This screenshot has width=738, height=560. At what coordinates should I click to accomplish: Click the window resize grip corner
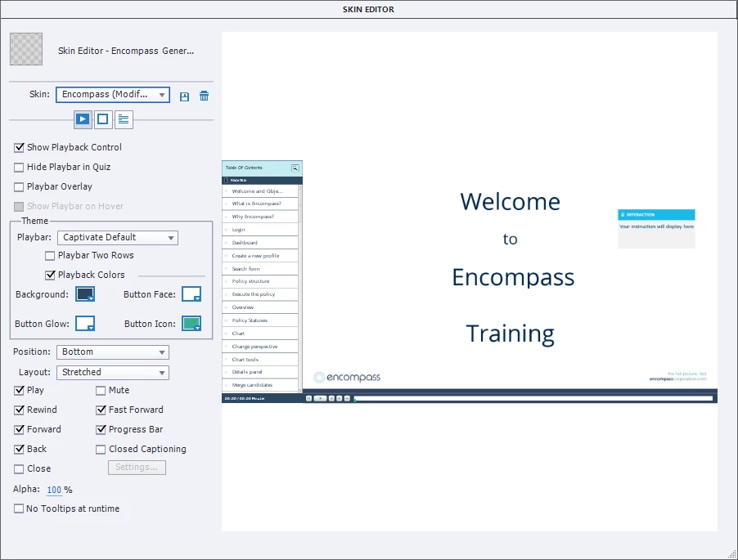pos(732,554)
